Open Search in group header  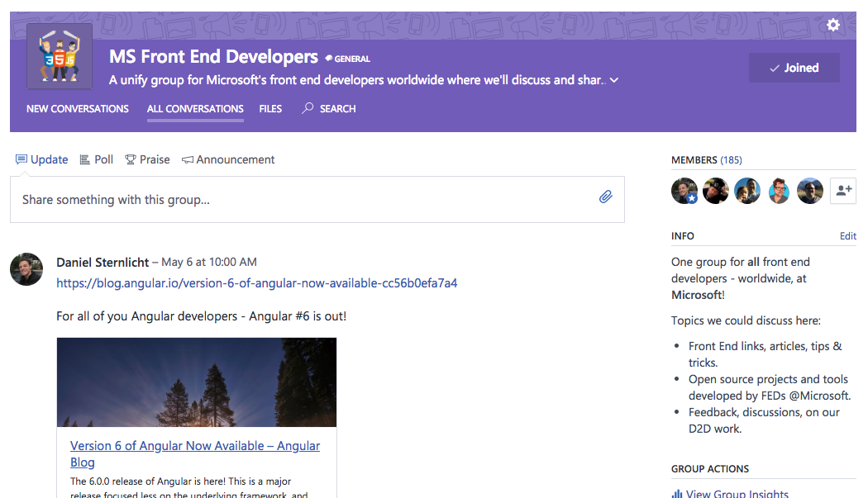329,109
